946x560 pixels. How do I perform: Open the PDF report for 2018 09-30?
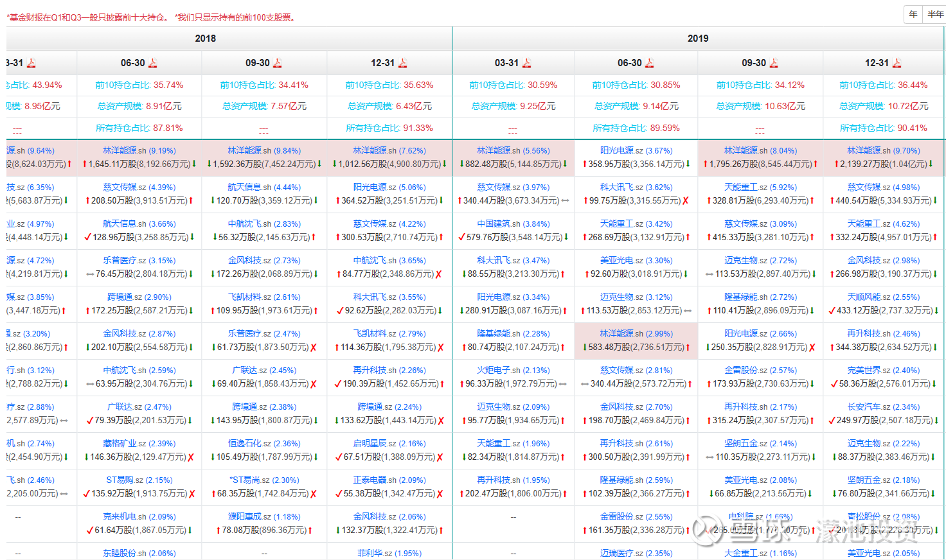pos(278,63)
